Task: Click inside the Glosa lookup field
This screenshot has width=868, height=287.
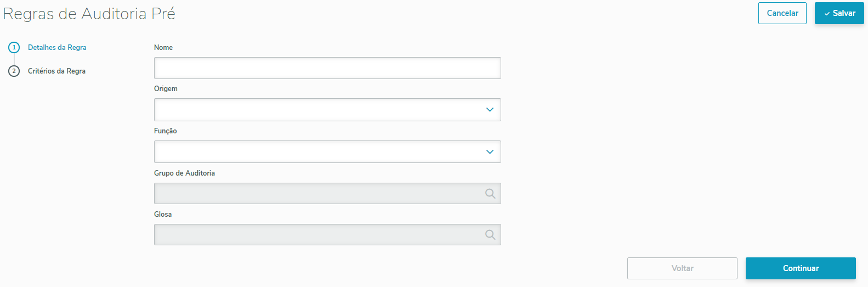Action: click(318, 235)
